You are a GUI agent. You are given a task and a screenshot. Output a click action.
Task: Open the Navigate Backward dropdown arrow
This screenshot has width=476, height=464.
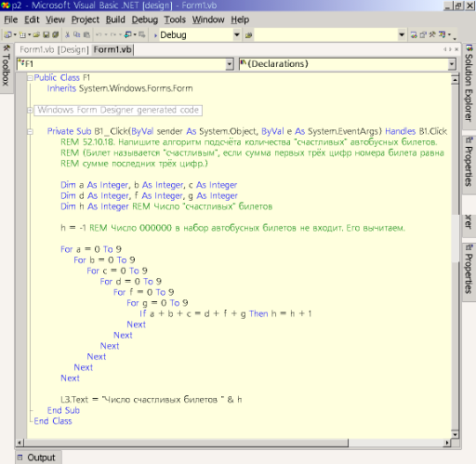click(x=135, y=34)
